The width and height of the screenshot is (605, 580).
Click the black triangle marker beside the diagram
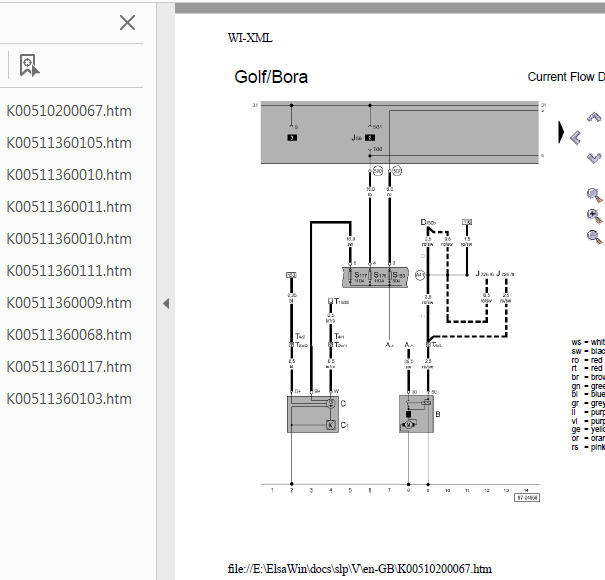coord(561,132)
